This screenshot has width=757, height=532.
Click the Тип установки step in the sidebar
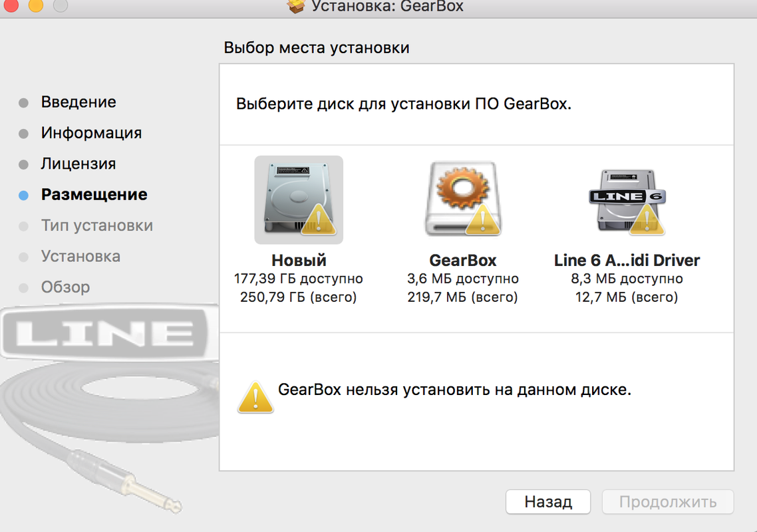[96, 225]
